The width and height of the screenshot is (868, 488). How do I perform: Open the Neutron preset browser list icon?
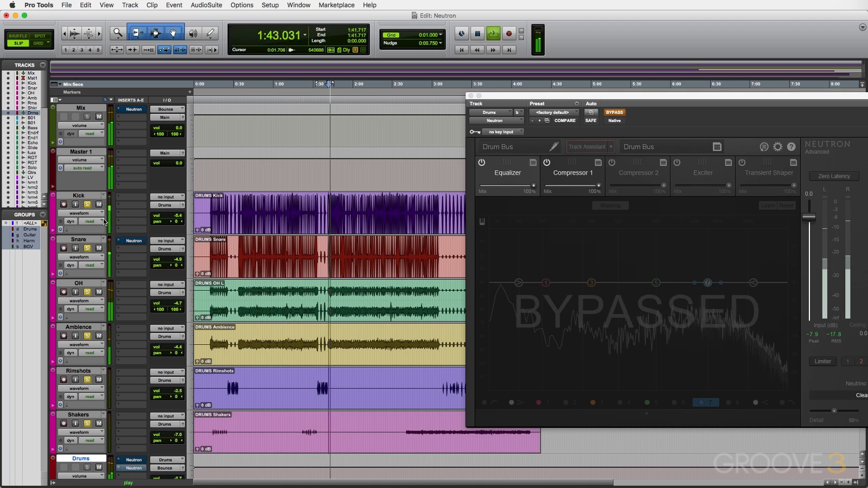pyautogui.click(x=717, y=147)
